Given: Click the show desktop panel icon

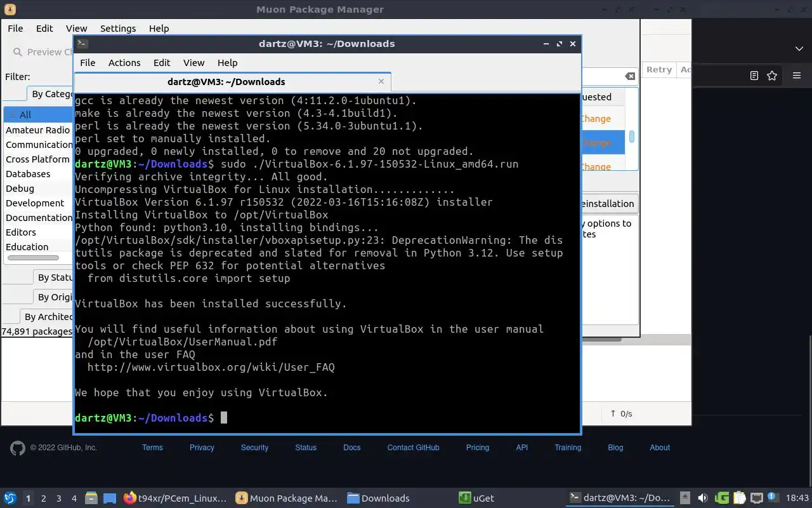Looking at the screenshot, I should pyautogui.click(x=110, y=498).
